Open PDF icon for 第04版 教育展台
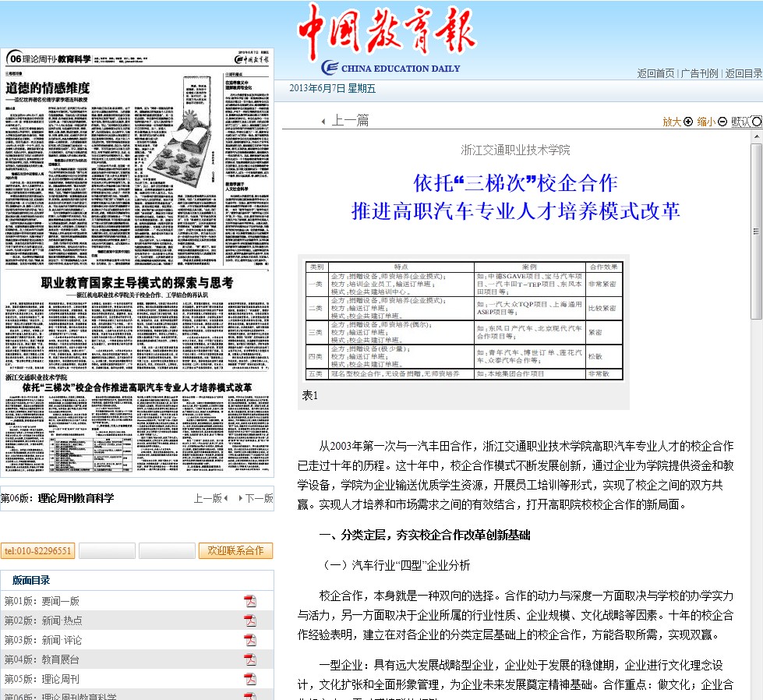The width and height of the screenshot is (763, 700). (250, 659)
